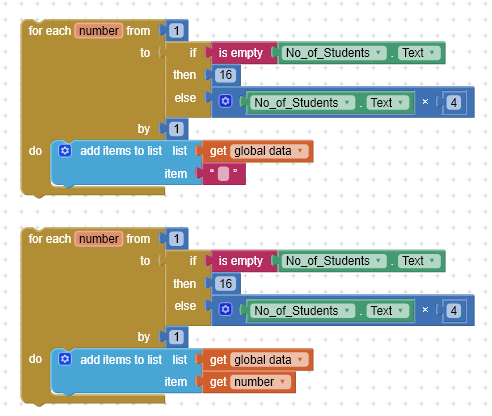Image resolution: width=492 pixels, height=416 pixels.
Task: Edit multiplier 4 in bottom loop
Action: click(454, 311)
